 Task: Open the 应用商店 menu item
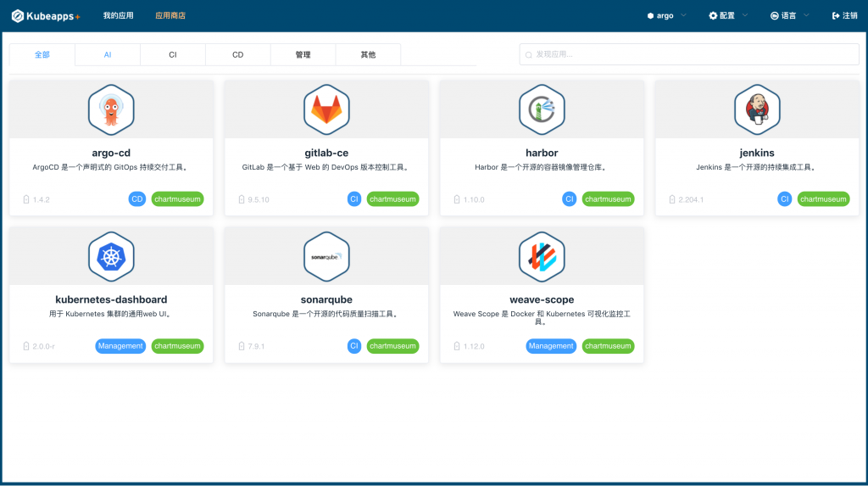(170, 15)
